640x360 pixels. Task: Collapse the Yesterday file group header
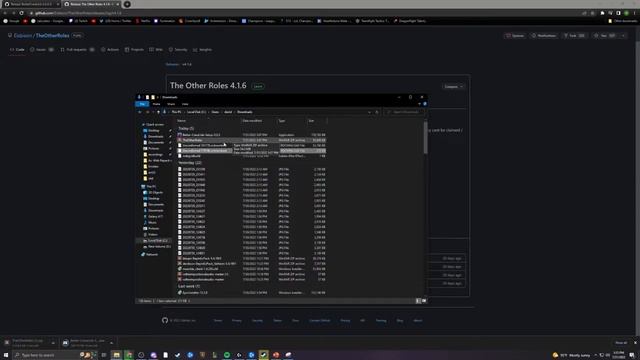pos(190,163)
